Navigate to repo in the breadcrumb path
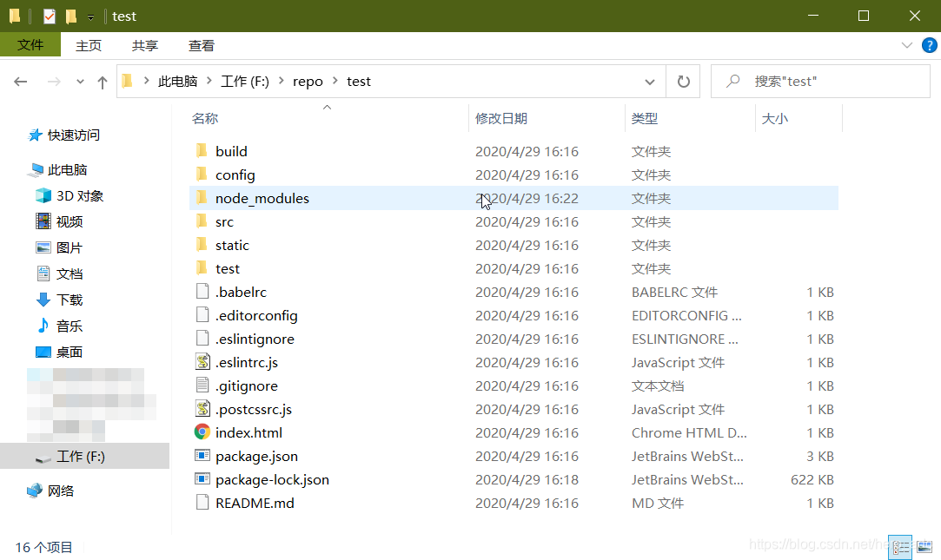 click(x=308, y=81)
